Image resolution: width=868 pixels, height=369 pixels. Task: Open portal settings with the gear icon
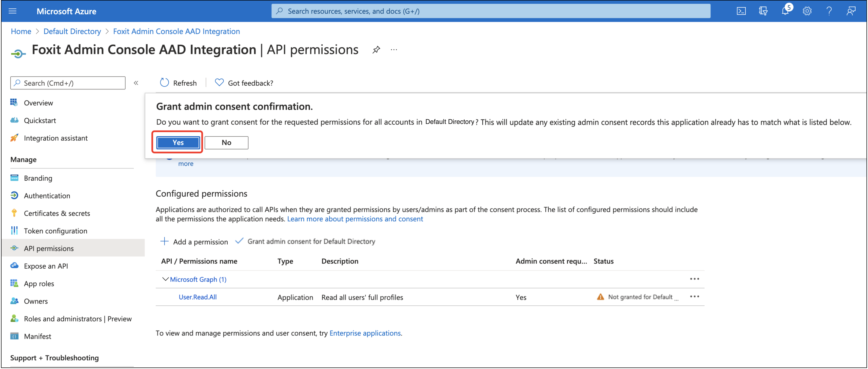coord(807,11)
